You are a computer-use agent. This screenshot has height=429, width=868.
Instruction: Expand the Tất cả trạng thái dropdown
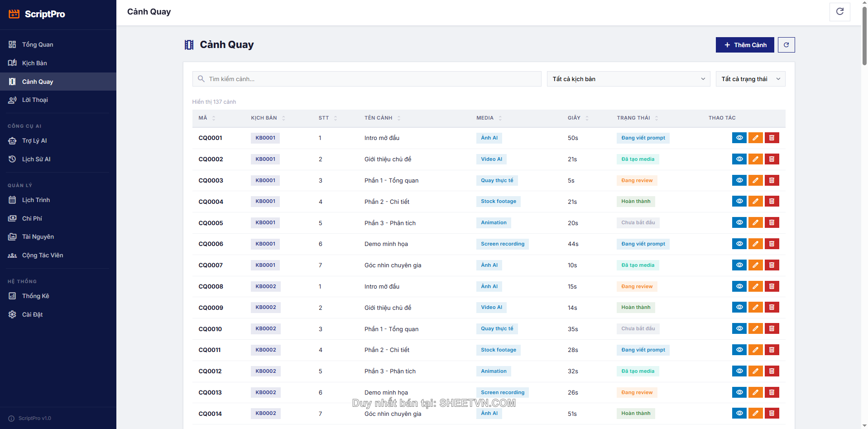(x=750, y=79)
